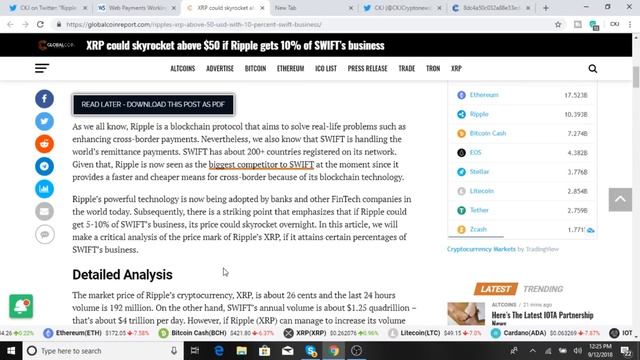Image resolution: width=640 pixels, height=360 pixels.
Task: Open comments speech bubble icon
Action: point(44,234)
